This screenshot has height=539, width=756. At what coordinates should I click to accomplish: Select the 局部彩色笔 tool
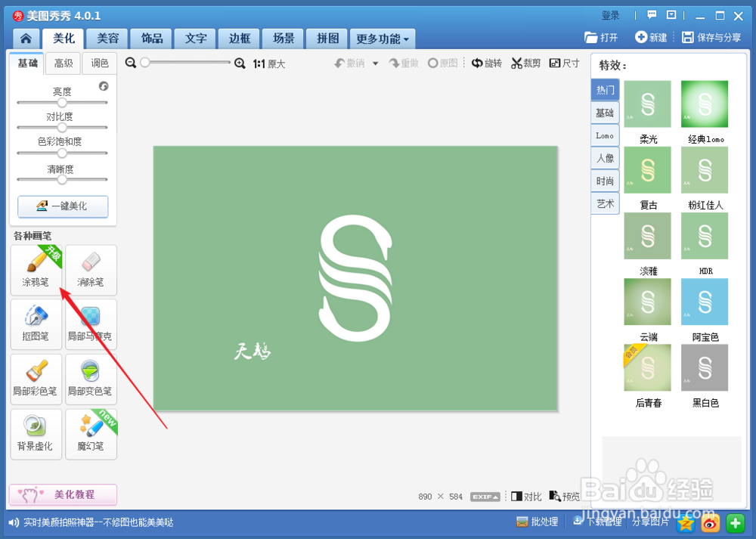(36, 379)
